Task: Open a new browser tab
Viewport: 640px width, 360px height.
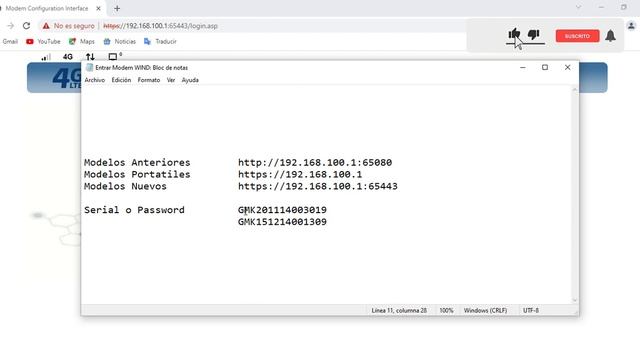Action: coord(117,8)
